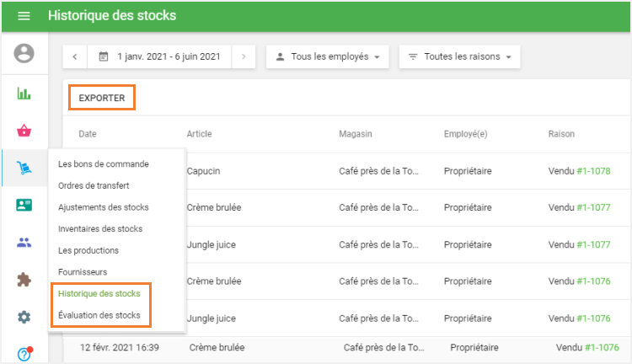Open the employees ID card icon
The image size is (632, 364).
[24, 206]
